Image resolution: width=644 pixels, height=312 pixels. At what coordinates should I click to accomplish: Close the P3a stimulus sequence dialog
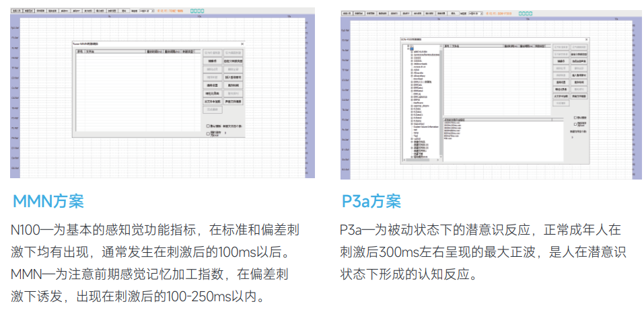tap(587, 40)
